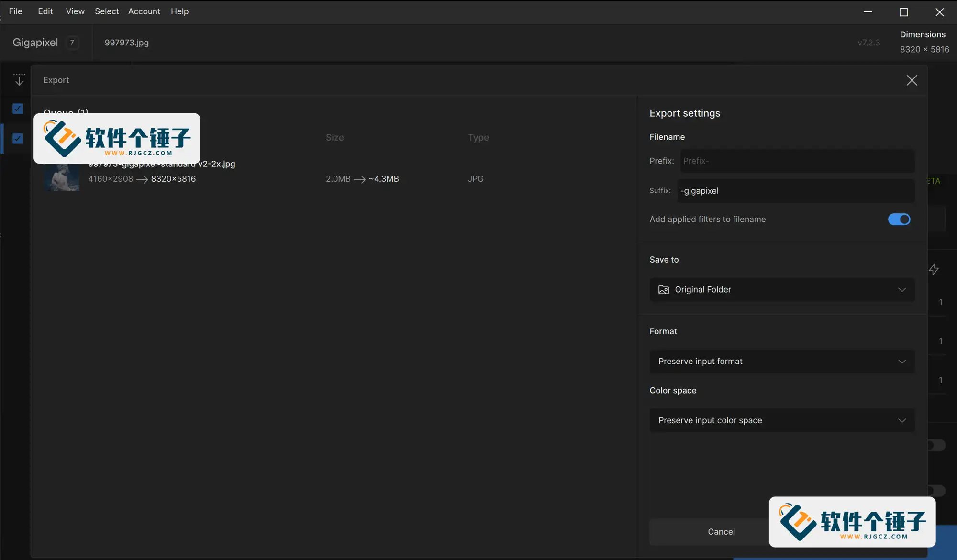The width and height of the screenshot is (957, 560).
Task: Toggle the second image checkbox in sidebar
Action: (x=18, y=139)
